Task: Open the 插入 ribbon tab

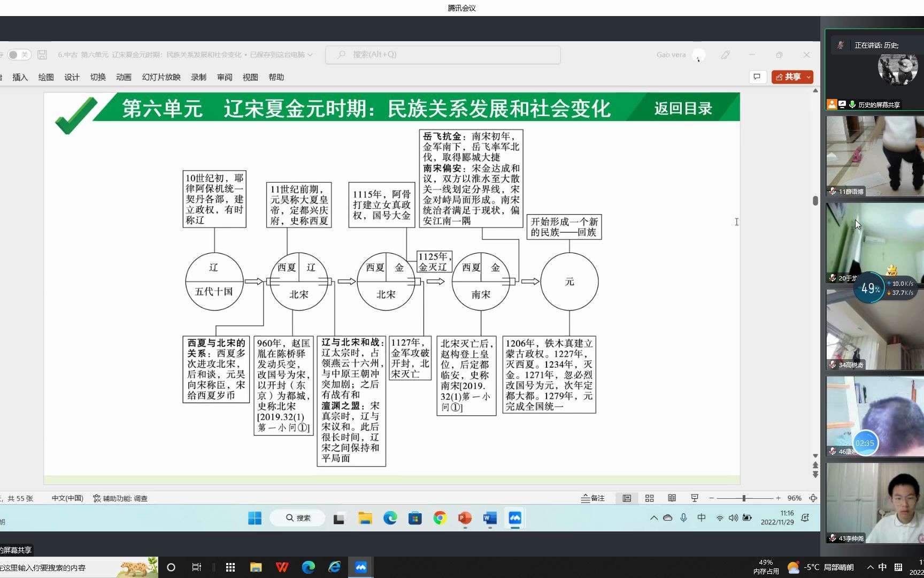Action: tap(20, 77)
